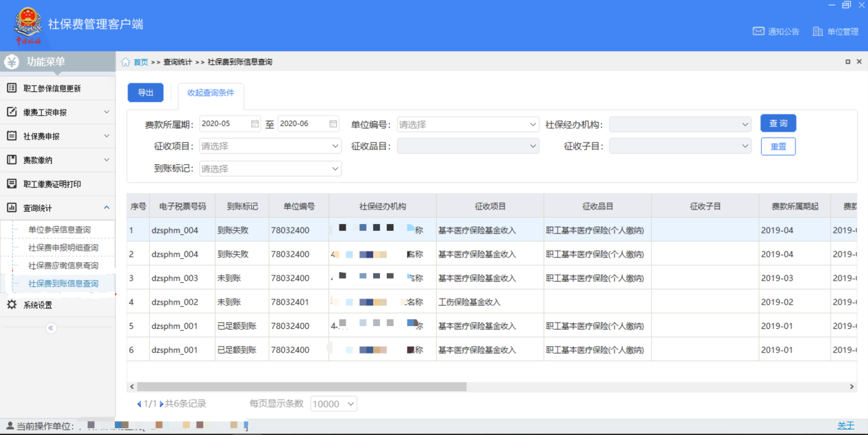This screenshot has height=435, width=868.
Task: Click the 导出 button
Action: tap(146, 92)
